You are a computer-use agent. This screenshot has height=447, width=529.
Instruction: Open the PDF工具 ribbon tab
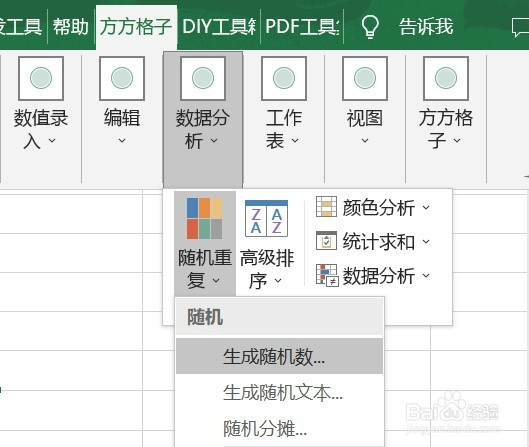click(x=302, y=27)
